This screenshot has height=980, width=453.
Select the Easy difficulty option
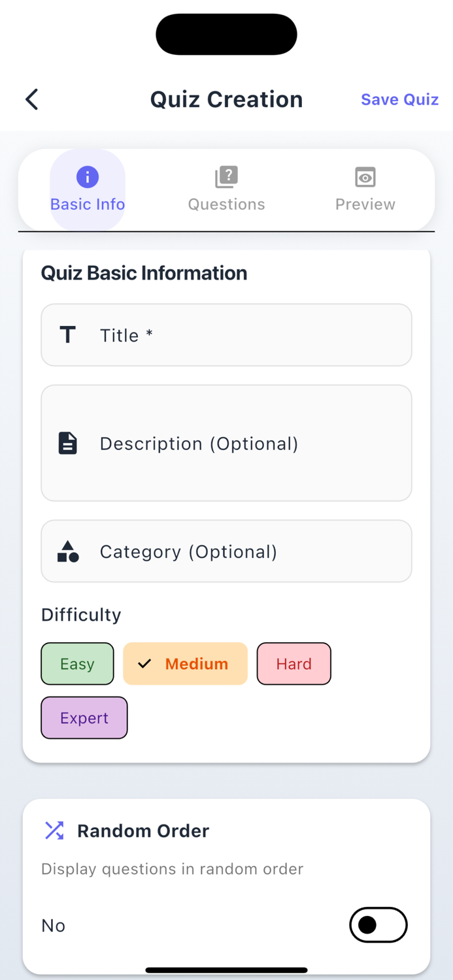pyautogui.click(x=77, y=664)
